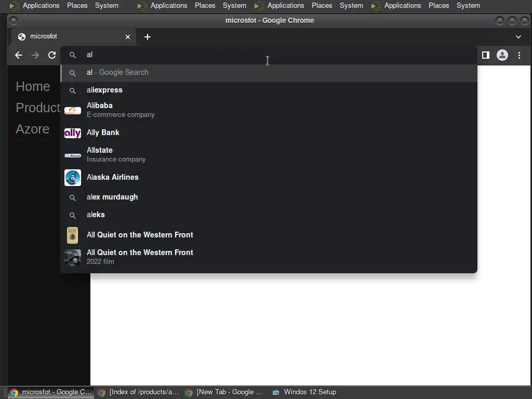The image size is (532, 399).
Task: Click the Ally Bank logo icon
Action: click(x=73, y=132)
